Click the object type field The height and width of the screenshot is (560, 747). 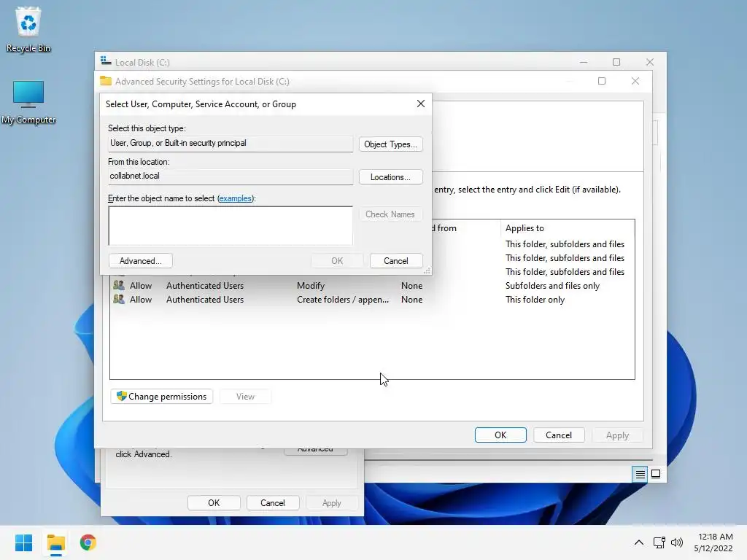point(231,144)
